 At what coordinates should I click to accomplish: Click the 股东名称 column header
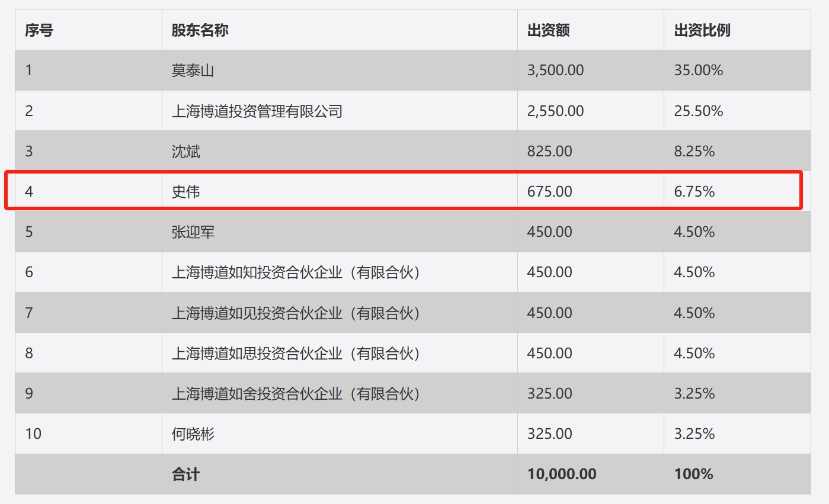point(200,30)
